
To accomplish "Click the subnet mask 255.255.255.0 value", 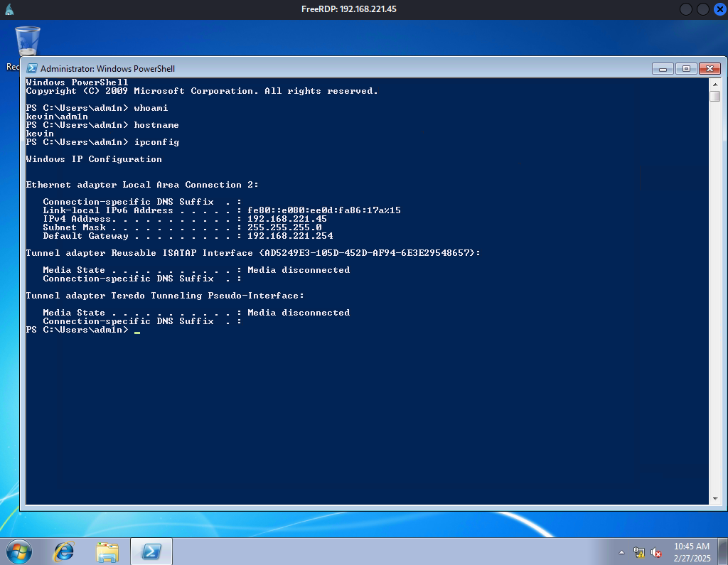I will (284, 227).
